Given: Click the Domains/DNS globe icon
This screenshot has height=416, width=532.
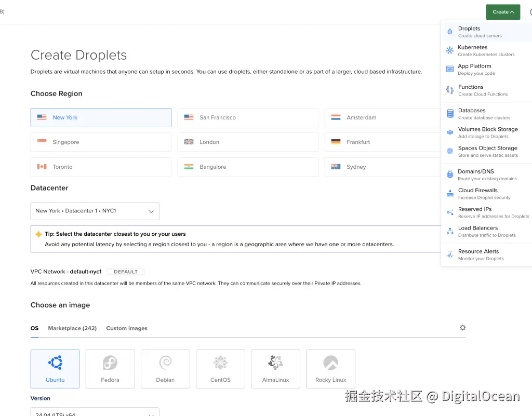Looking at the screenshot, I should click(449, 175).
